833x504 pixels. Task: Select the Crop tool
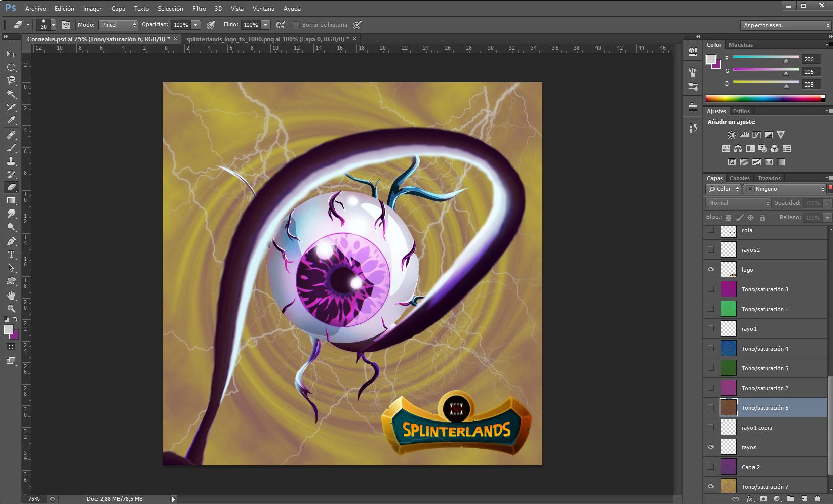click(x=11, y=107)
